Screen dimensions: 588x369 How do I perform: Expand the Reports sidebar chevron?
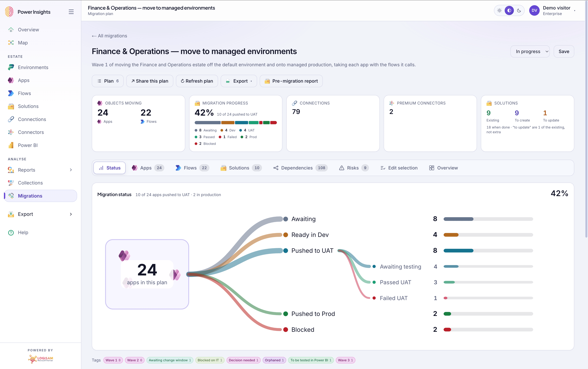tap(71, 170)
